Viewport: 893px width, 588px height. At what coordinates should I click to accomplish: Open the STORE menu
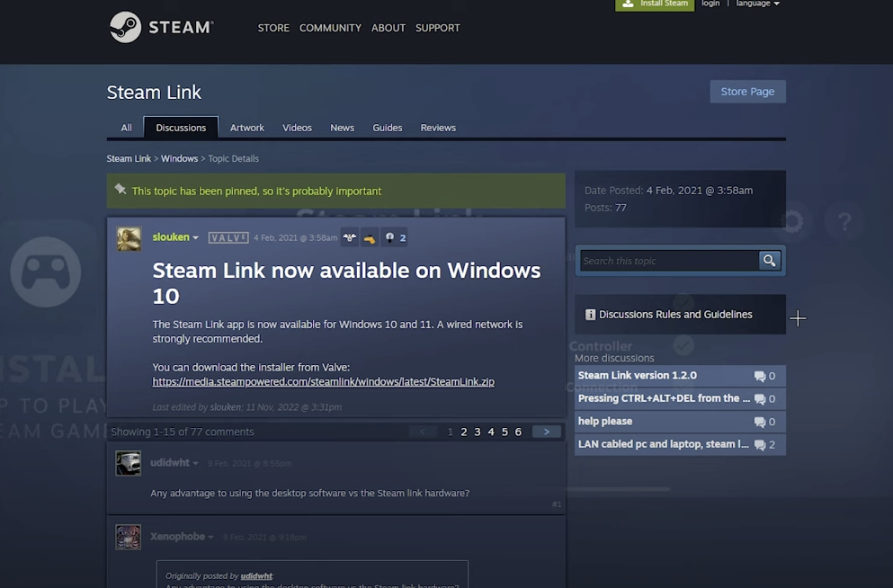click(273, 28)
